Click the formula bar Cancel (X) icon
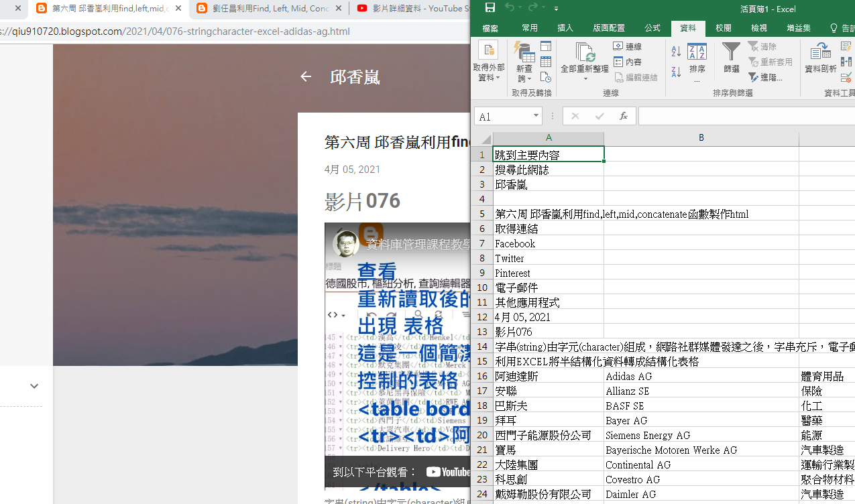The height and width of the screenshot is (504, 855). pyautogui.click(x=575, y=117)
